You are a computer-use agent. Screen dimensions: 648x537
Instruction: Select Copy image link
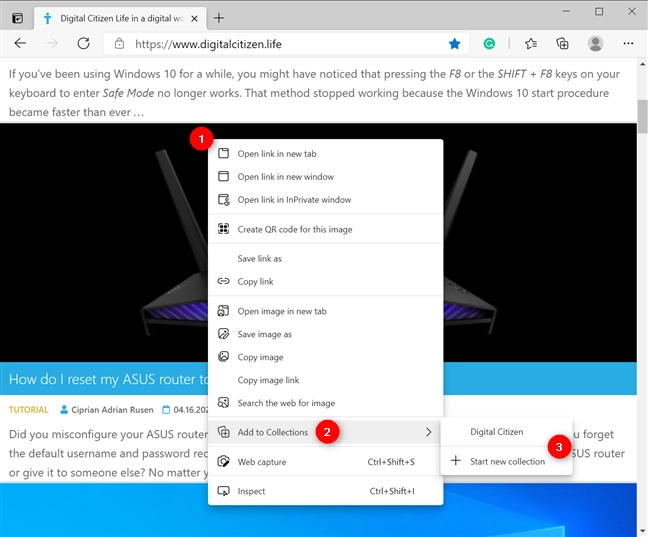point(326,380)
